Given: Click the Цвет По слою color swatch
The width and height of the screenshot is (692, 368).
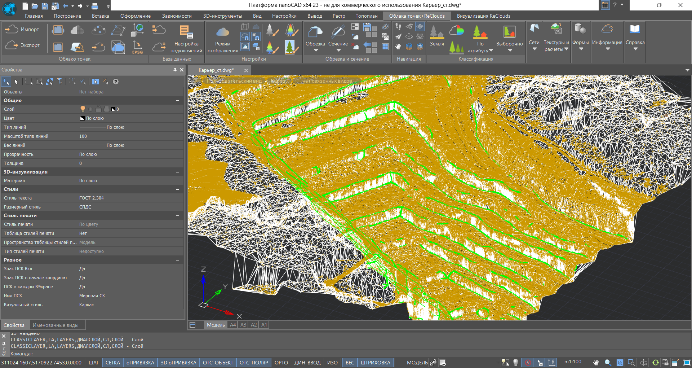Looking at the screenshot, I should 82,118.
